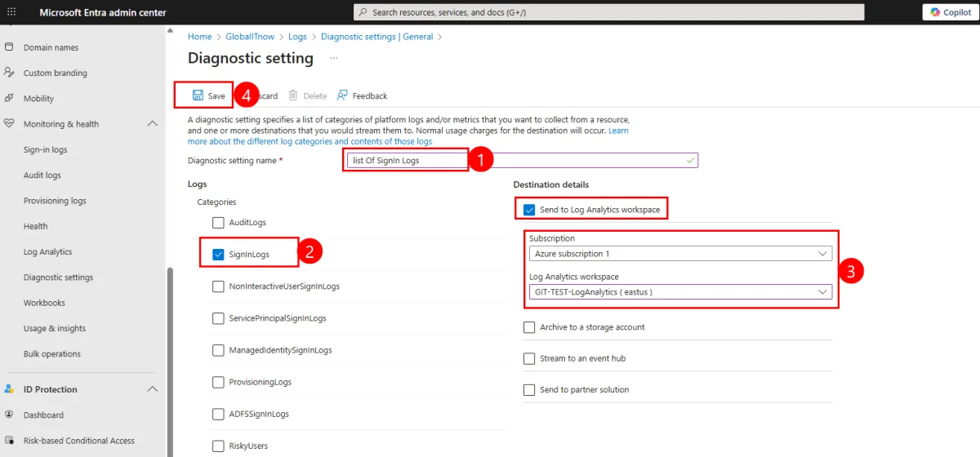This screenshot has width=980, height=457.
Task: Tick the Stream to an event hub checkbox
Action: [x=529, y=359]
